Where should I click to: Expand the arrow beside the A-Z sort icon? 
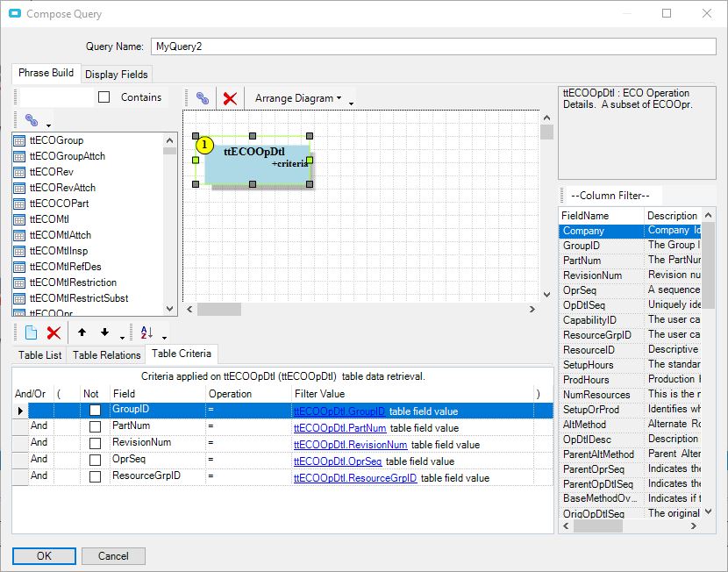coord(164,336)
